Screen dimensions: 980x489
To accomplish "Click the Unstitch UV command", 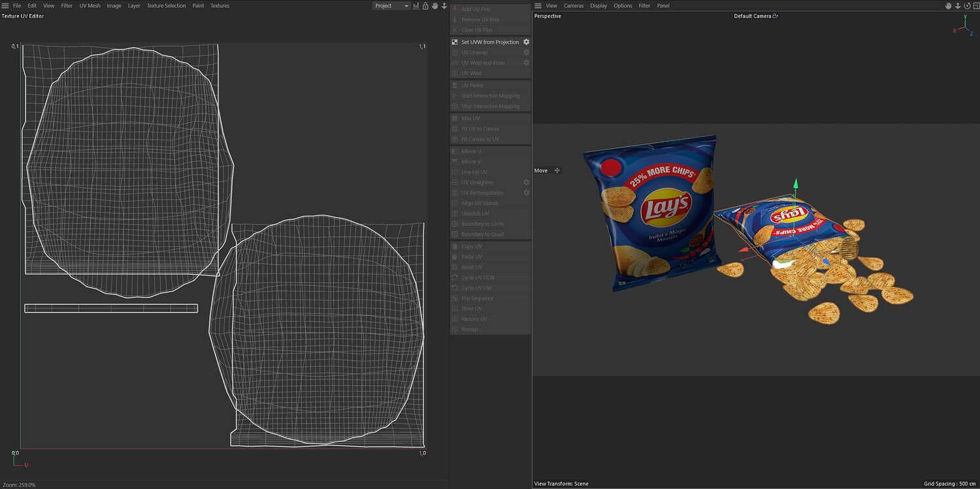I will [x=490, y=213].
